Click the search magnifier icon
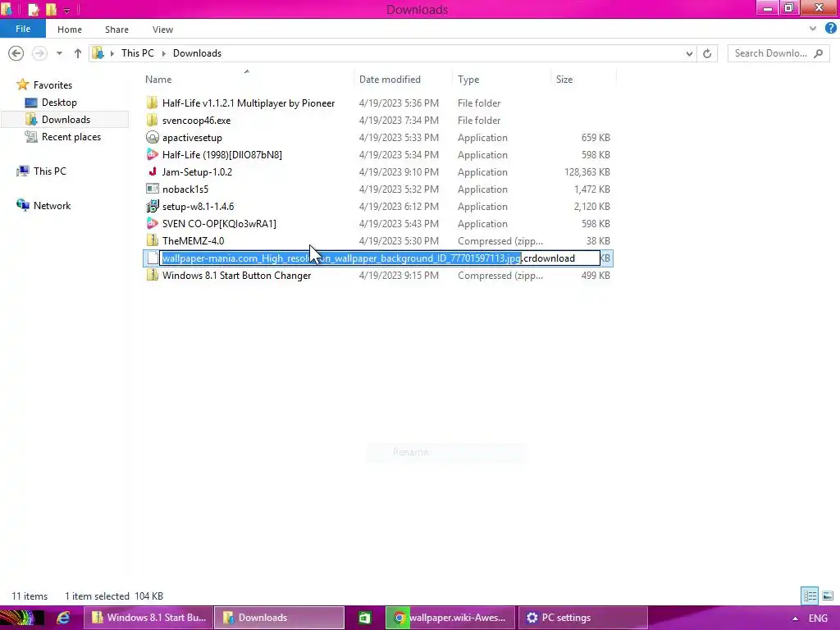Viewport: 840px width, 630px height. 818,53
